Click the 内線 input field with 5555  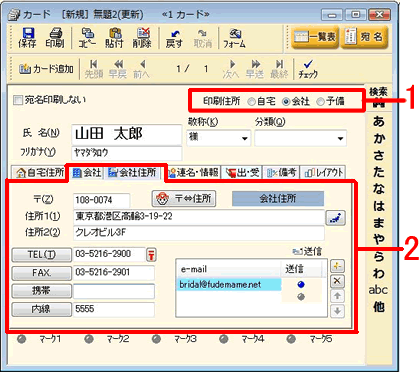click(113, 309)
